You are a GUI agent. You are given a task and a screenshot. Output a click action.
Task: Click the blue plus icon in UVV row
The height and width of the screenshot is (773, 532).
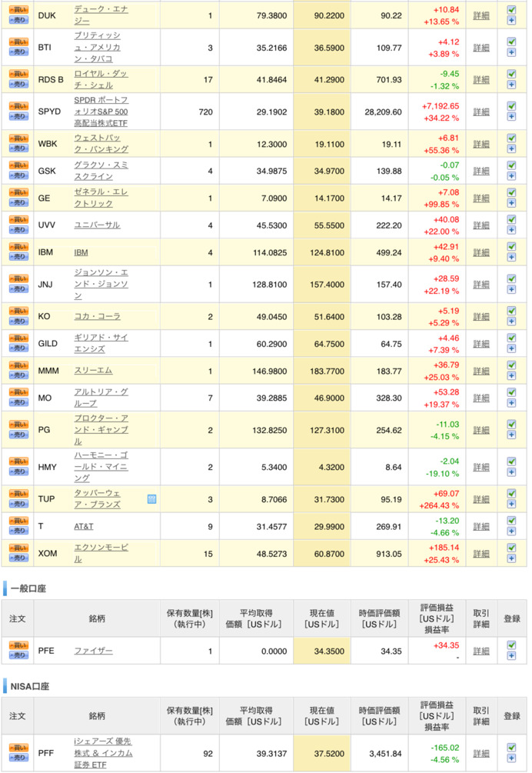click(511, 230)
